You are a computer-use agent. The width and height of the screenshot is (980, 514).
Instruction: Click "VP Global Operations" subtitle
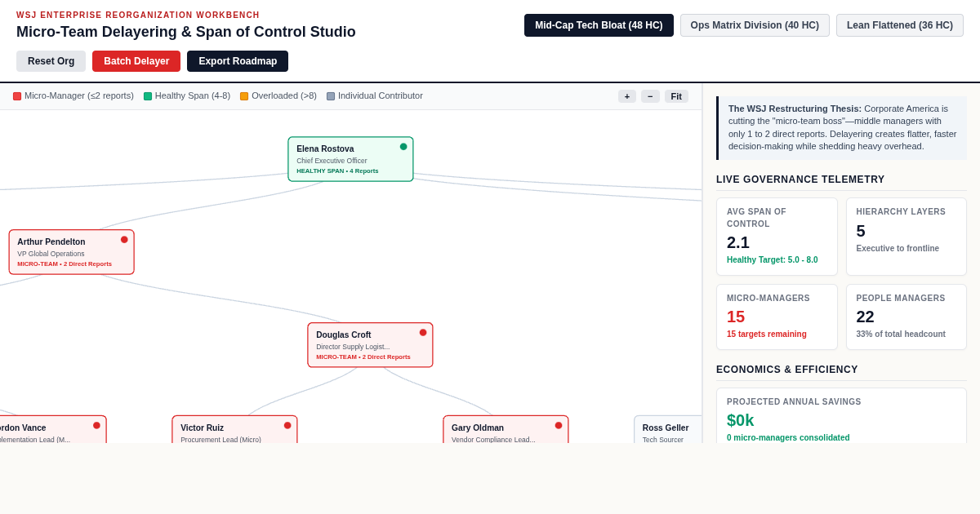click(51, 254)
